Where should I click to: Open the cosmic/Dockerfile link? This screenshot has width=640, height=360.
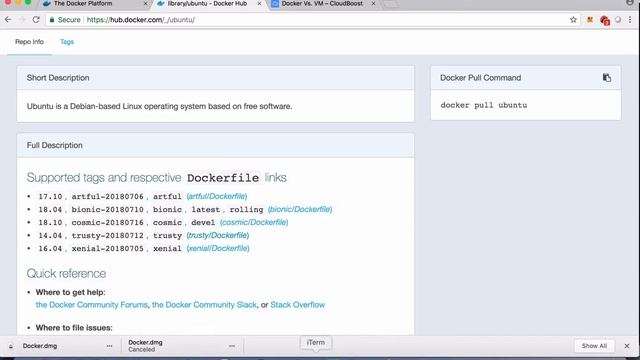pyautogui.click(x=254, y=222)
